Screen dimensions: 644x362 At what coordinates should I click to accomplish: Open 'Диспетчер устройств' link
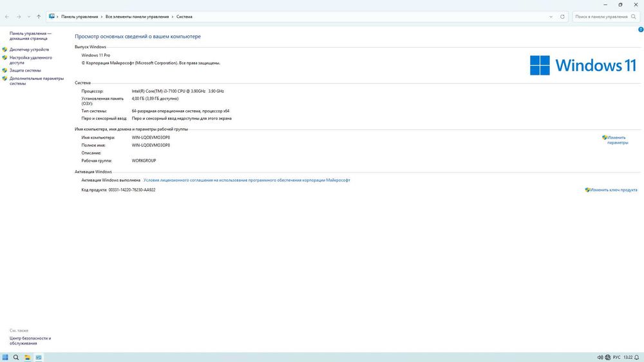[x=29, y=50]
